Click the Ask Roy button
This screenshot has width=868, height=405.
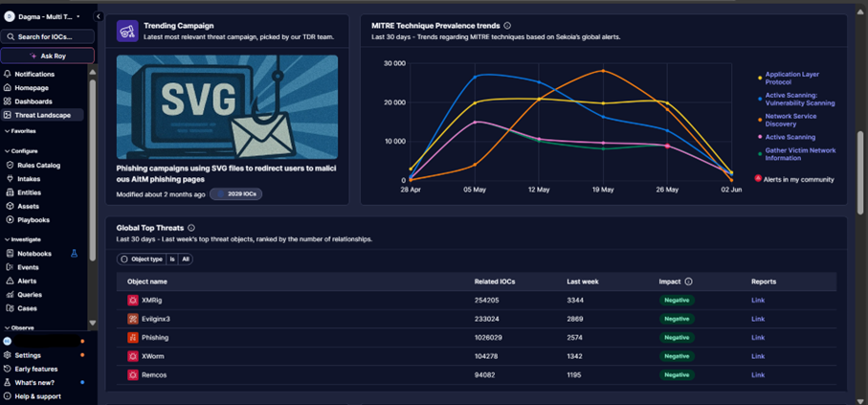[x=48, y=56]
